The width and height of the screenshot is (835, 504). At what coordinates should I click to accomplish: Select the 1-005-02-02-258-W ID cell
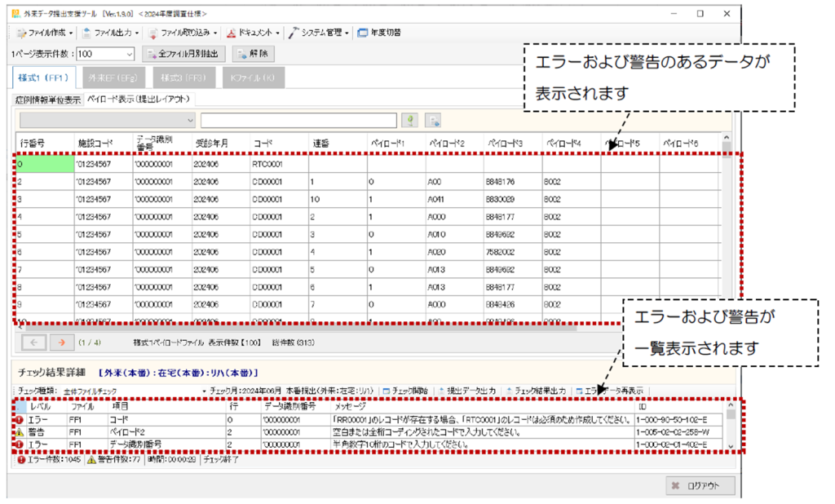679,432
